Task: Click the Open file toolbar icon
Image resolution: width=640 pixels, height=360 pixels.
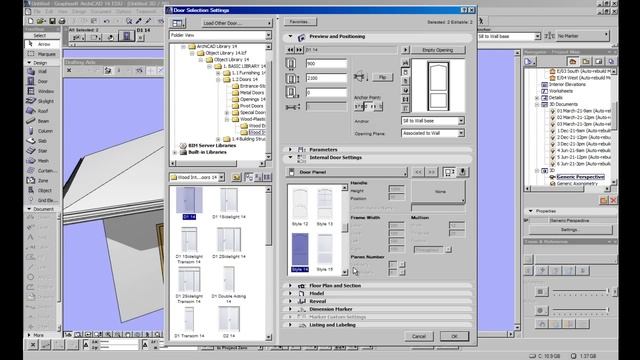Action: (41, 21)
